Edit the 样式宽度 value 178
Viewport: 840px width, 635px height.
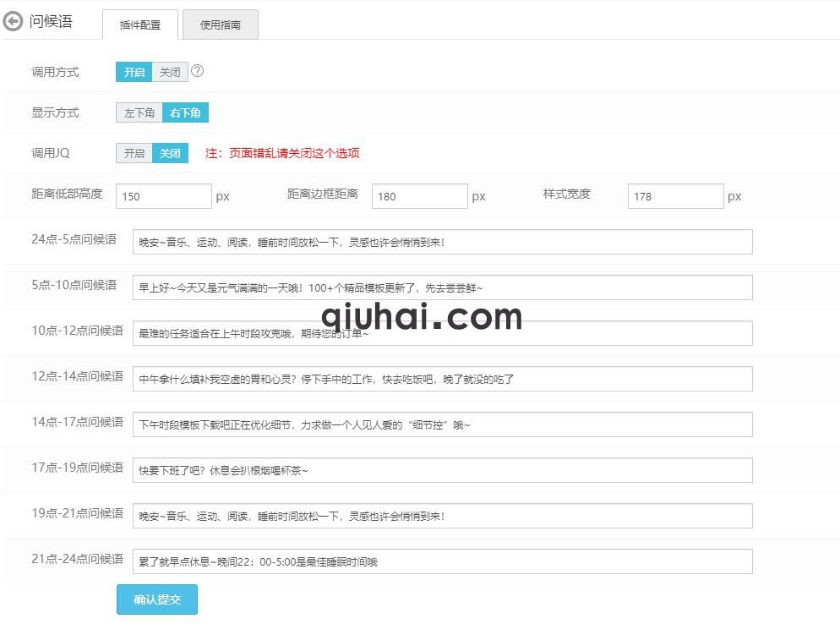click(675, 195)
